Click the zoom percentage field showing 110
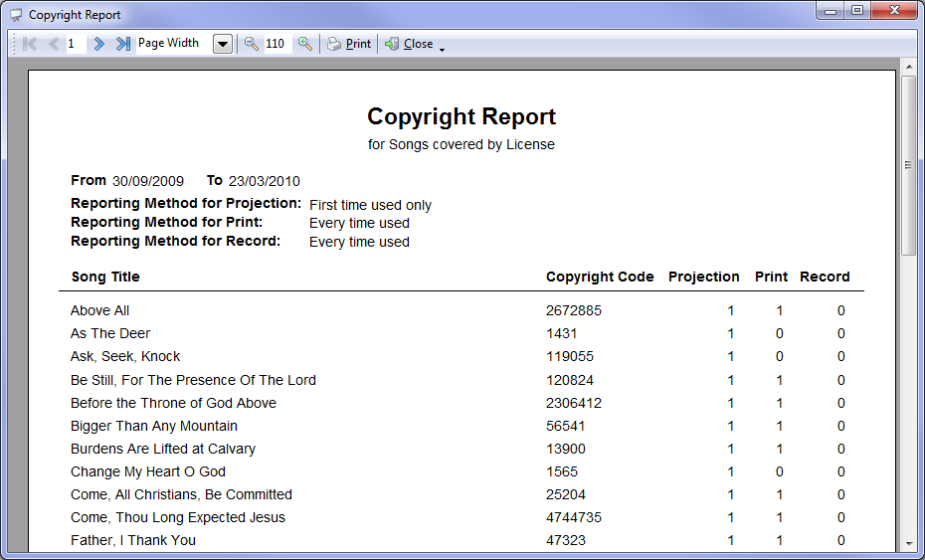Viewport: 925px width, 560px height. tap(277, 44)
